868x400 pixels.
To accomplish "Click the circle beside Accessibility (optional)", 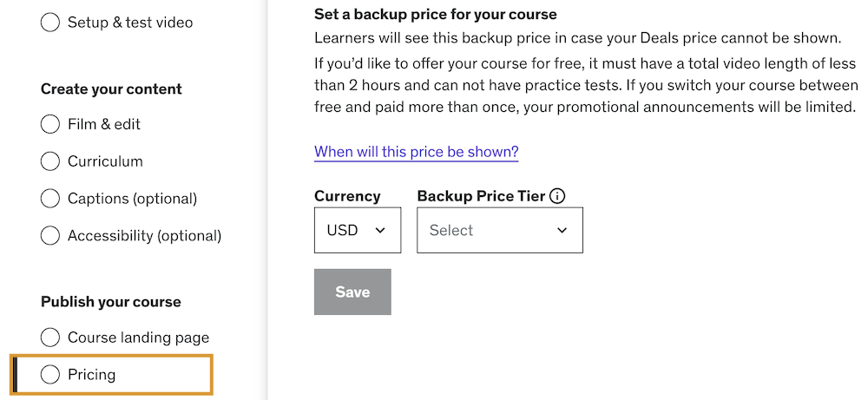I will pos(50,235).
